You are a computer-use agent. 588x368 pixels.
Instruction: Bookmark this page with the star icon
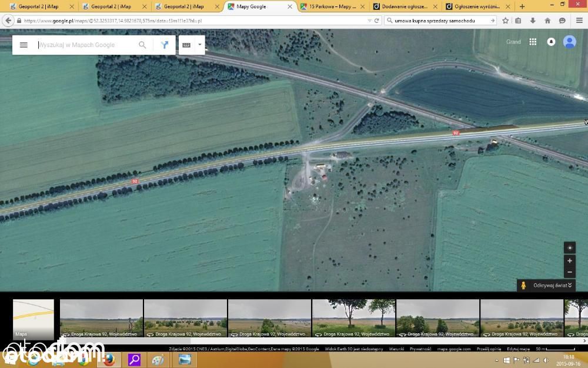(506, 21)
